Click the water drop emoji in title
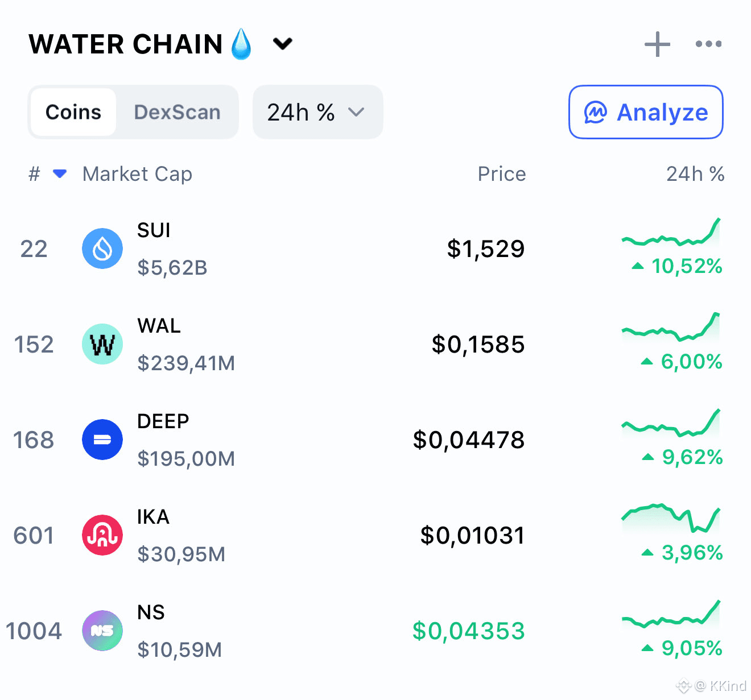The height and width of the screenshot is (700, 751). point(241,44)
